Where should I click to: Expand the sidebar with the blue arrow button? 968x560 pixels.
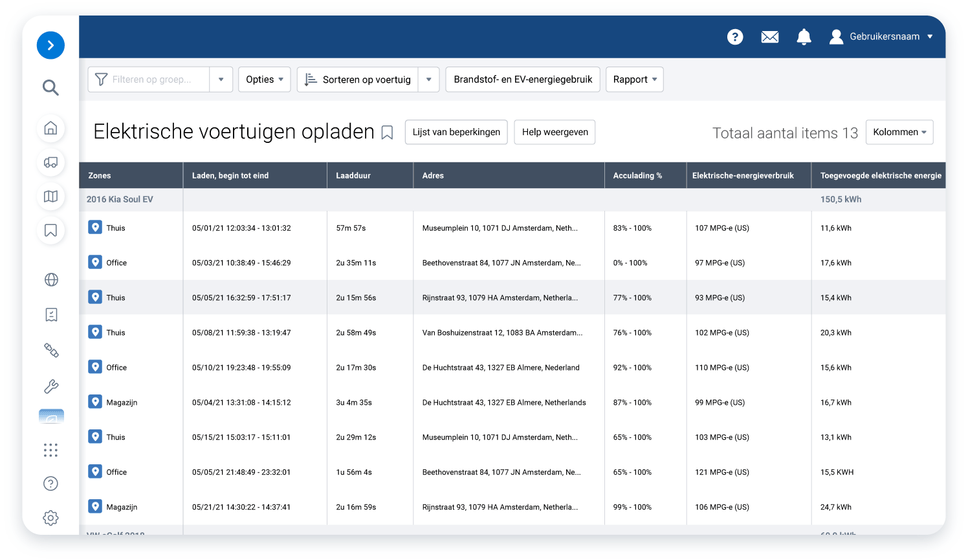[x=50, y=45]
